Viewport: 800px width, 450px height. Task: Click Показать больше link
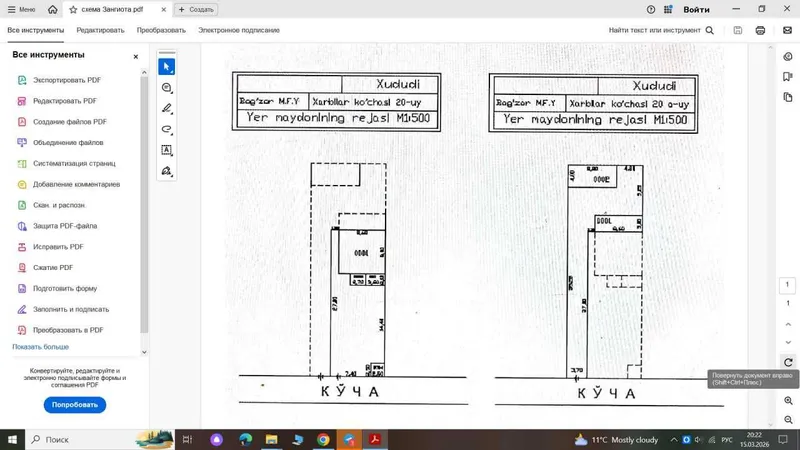click(40, 347)
